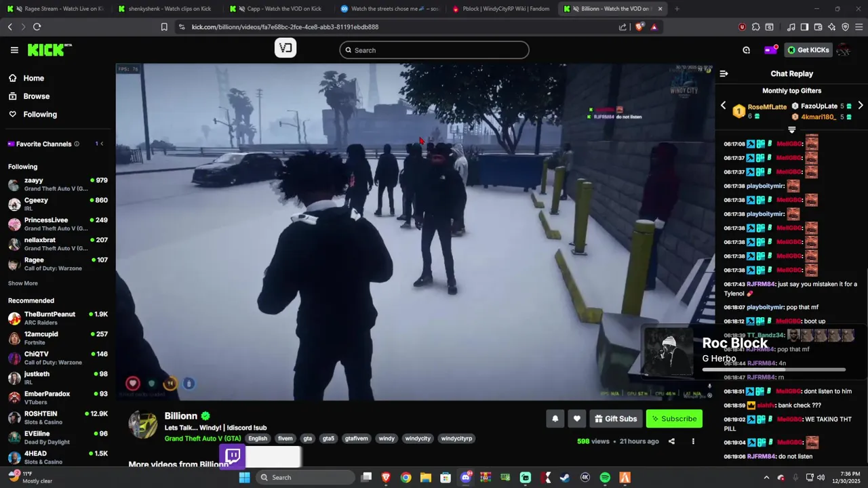This screenshot has height=488, width=868.
Task: Click the Roc Block song progress bar
Action: (x=774, y=370)
